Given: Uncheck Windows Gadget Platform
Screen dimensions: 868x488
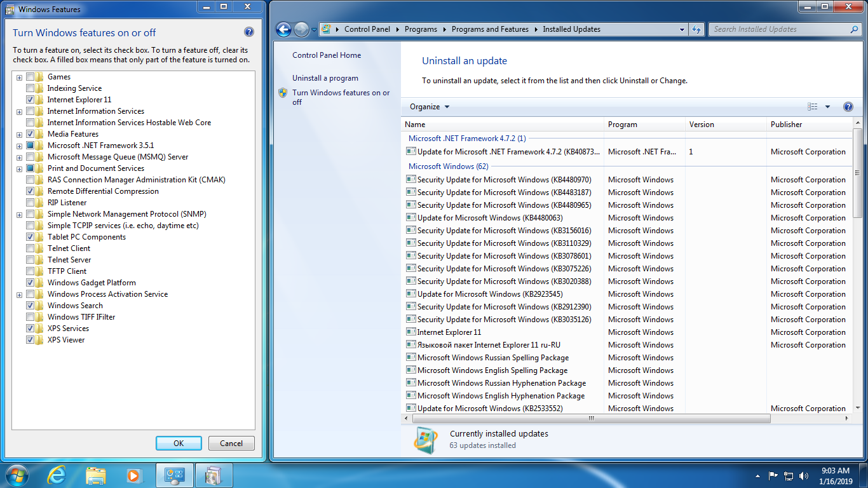Looking at the screenshot, I should 31,283.
